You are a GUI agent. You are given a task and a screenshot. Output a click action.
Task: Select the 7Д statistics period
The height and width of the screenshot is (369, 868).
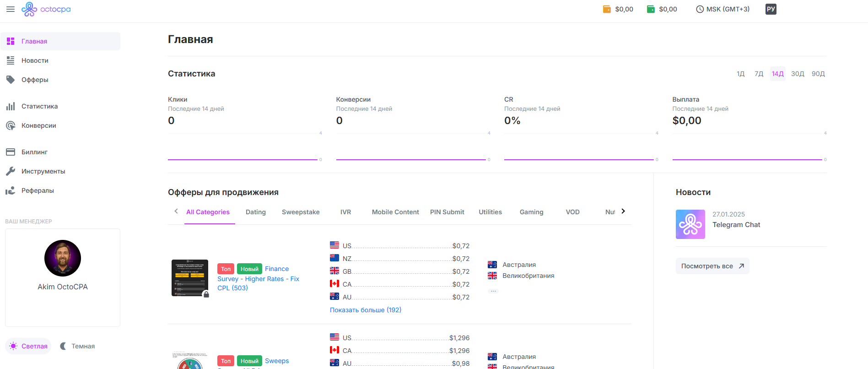coord(759,74)
